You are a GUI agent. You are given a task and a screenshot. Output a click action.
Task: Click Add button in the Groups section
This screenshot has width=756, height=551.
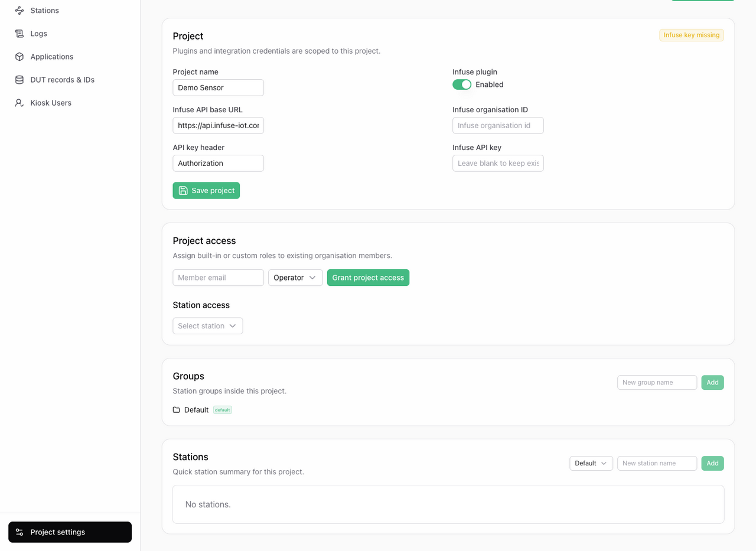pyautogui.click(x=712, y=383)
